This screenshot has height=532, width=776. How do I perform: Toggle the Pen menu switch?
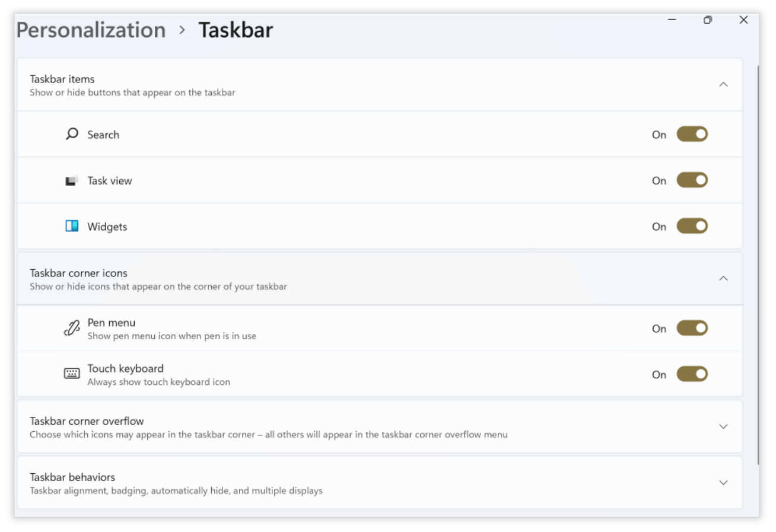point(692,328)
